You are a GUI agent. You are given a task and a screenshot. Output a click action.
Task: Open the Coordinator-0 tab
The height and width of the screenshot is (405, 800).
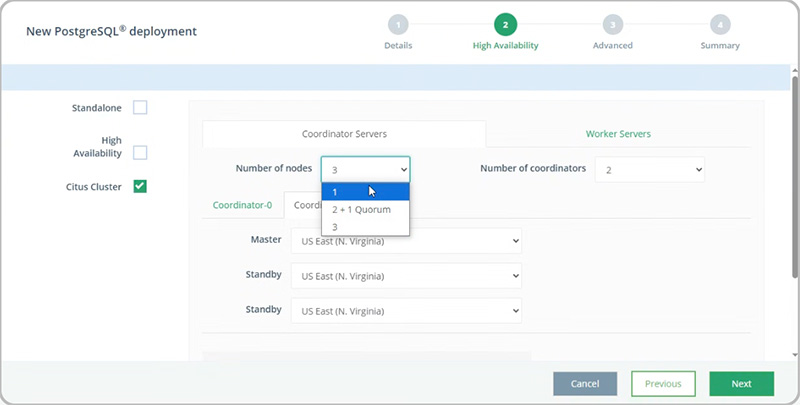tap(242, 205)
